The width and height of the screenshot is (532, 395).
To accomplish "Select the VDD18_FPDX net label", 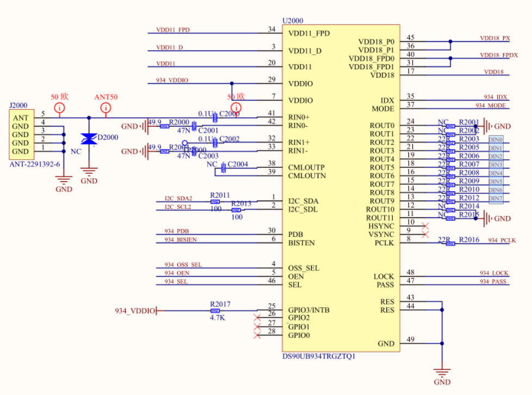I will [x=499, y=55].
